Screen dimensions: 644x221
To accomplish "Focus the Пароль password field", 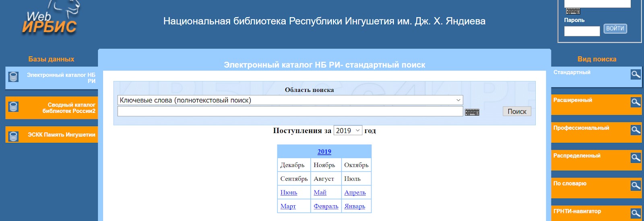I will [x=582, y=31].
